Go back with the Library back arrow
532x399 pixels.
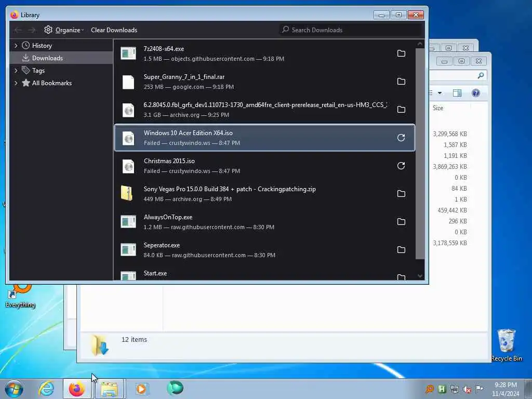pos(18,30)
